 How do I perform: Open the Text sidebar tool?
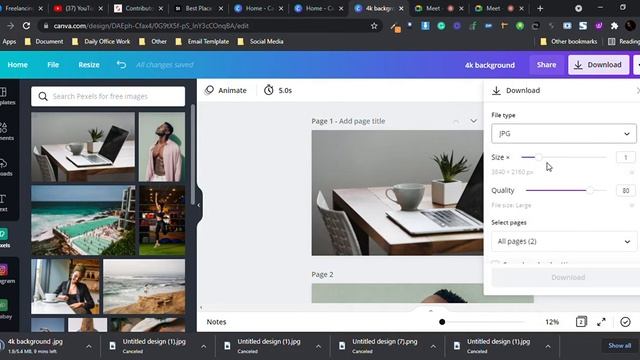coord(4,203)
